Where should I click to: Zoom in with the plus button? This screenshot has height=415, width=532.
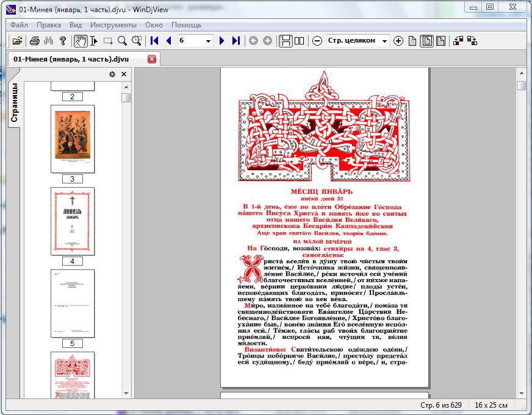point(398,41)
